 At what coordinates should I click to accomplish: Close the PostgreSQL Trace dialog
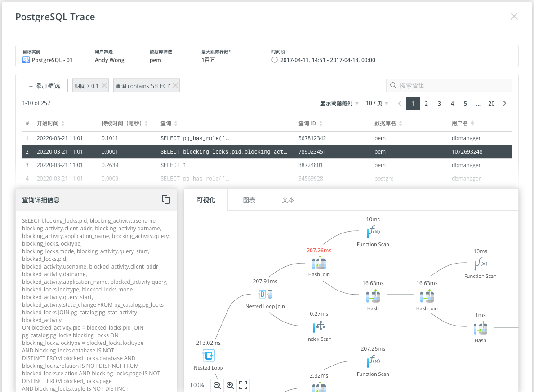(514, 16)
